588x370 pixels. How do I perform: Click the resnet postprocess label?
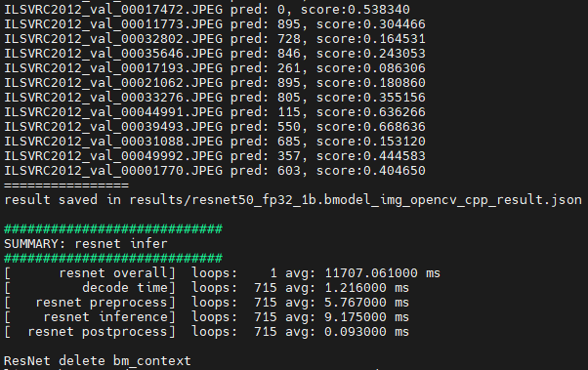(x=98, y=332)
